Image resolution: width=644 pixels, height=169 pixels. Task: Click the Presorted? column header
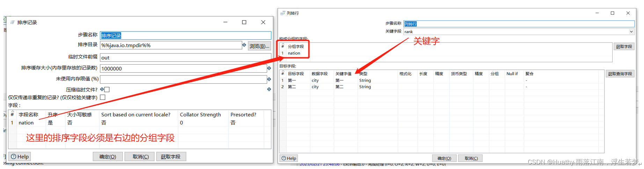click(x=243, y=115)
